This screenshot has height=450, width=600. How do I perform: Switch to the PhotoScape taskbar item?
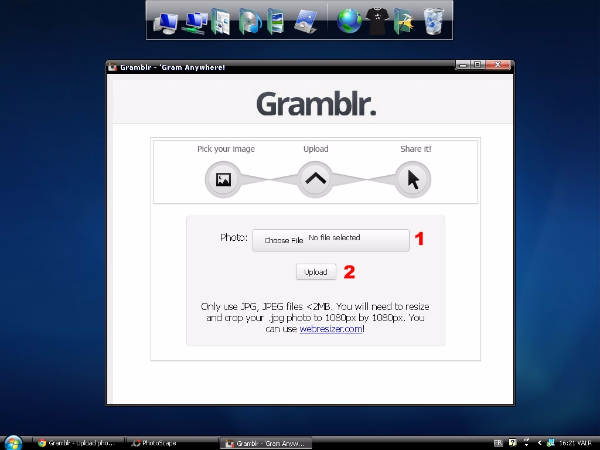click(171, 443)
